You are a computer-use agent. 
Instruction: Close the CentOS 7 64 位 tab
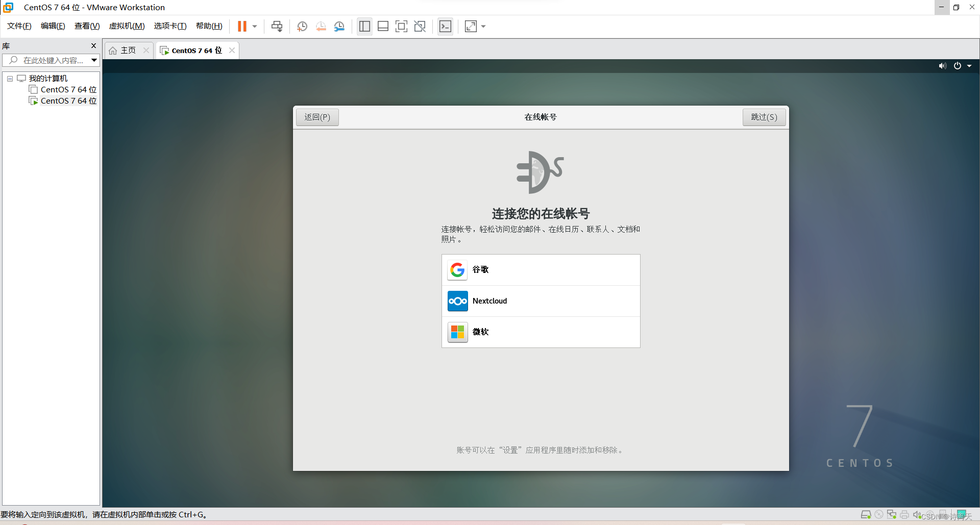[232, 50]
